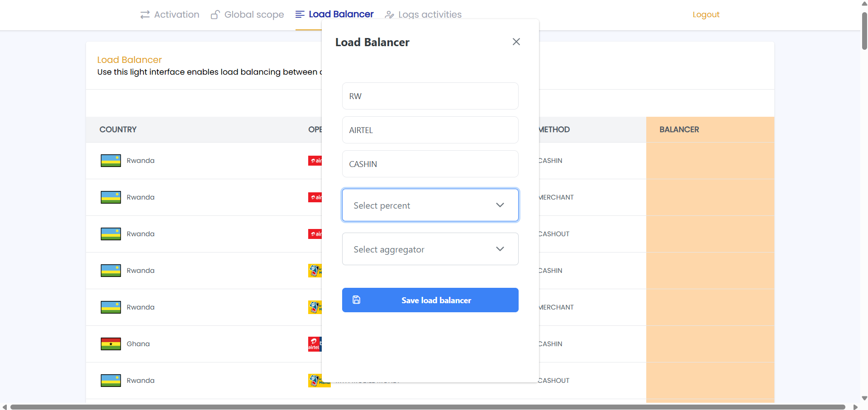Image resolution: width=868 pixels, height=410 pixels.
Task: Click the Rwanda flag in the top table row
Action: (110, 160)
